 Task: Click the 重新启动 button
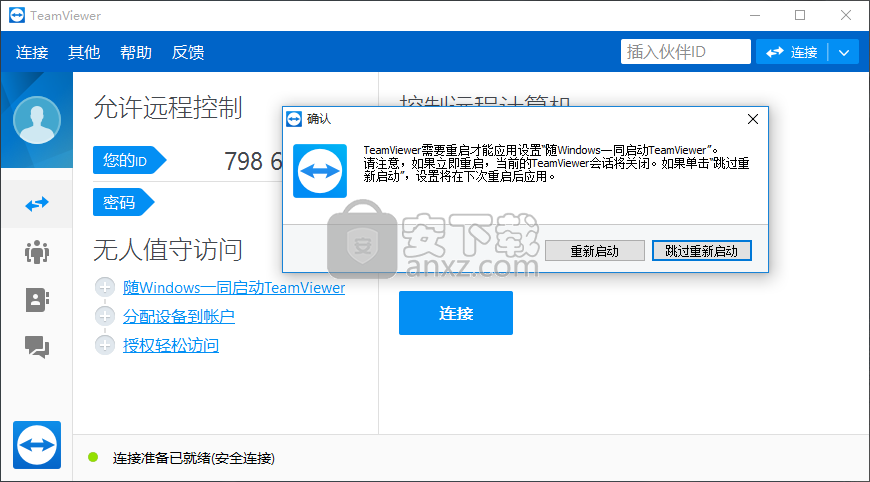click(595, 251)
